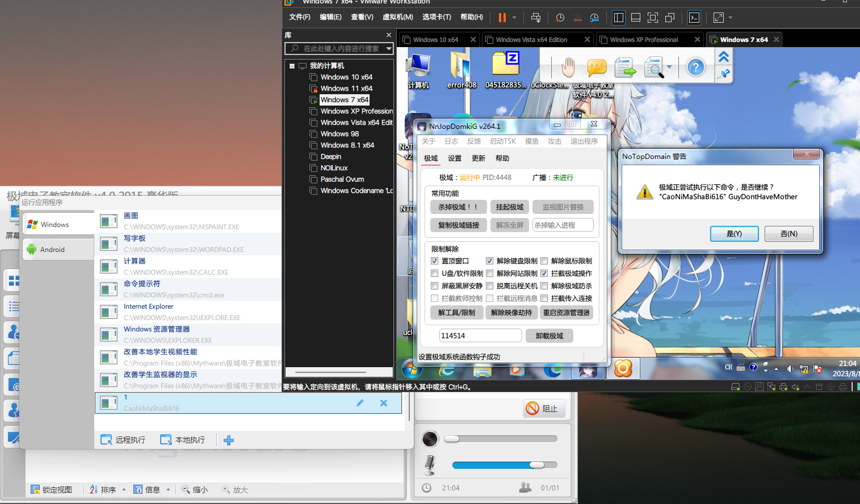Open the stretch display dropdown arrow
The height and width of the screenshot is (504, 860).
[731, 18]
